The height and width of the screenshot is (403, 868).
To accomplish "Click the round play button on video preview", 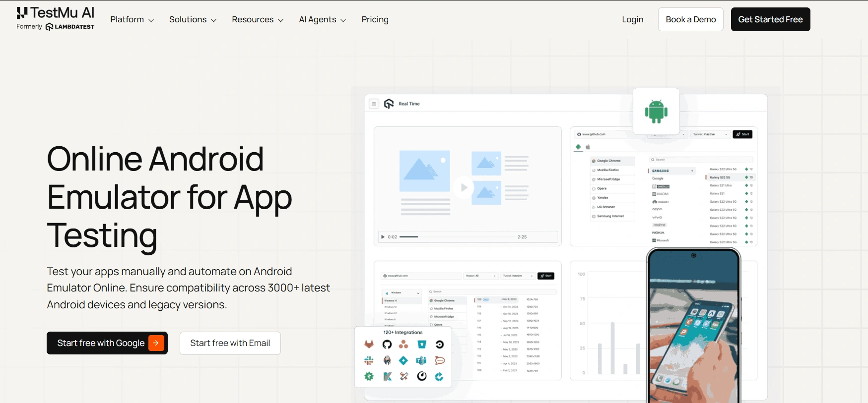I will pyautogui.click(x=463, y=187).
